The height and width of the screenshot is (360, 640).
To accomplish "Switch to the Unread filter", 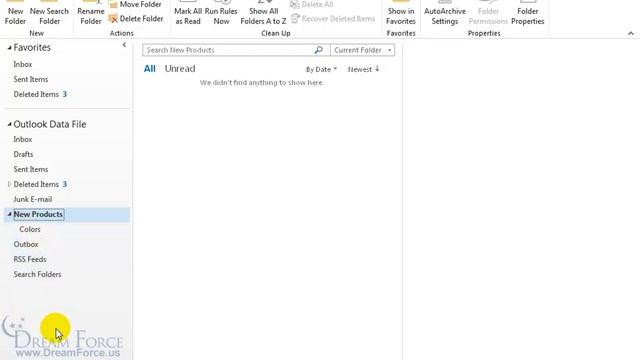I will coord(180,69).
